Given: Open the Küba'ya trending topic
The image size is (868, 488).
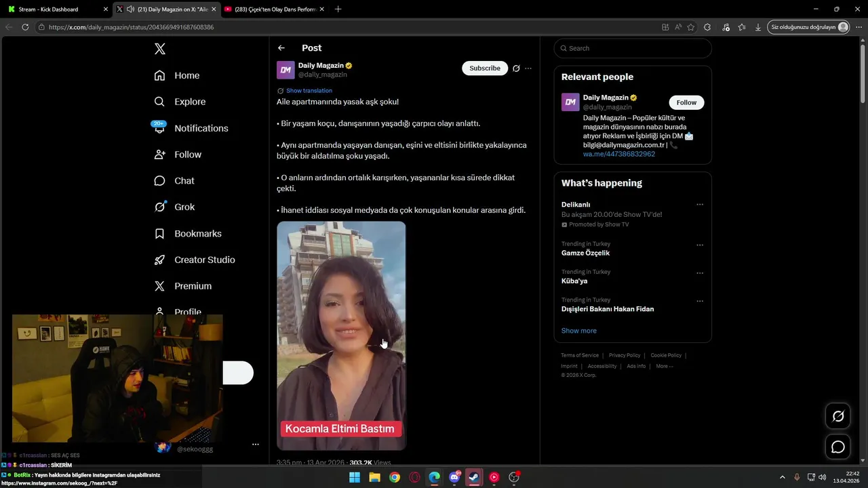Looking at the screenshot, I should [x=574, y=281].
